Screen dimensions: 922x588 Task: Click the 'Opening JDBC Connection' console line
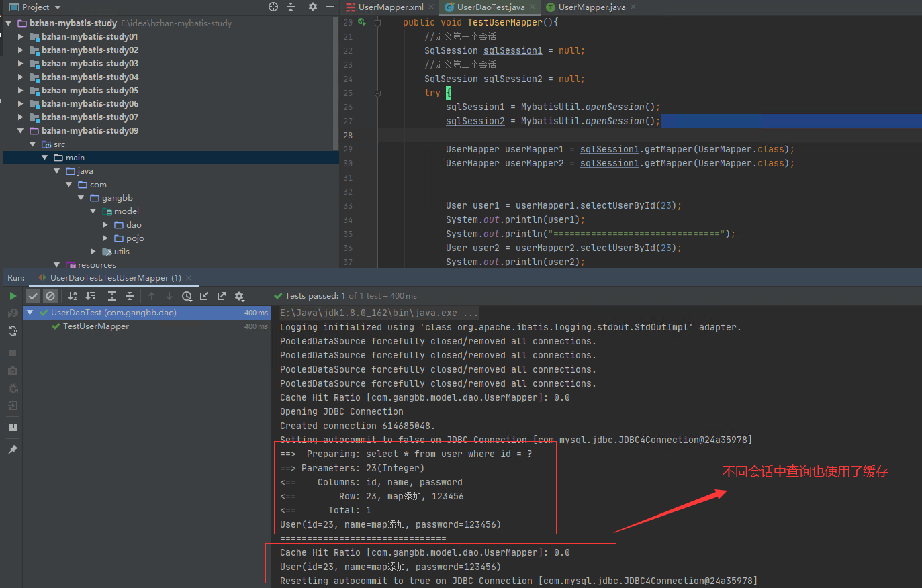point(342,412)
